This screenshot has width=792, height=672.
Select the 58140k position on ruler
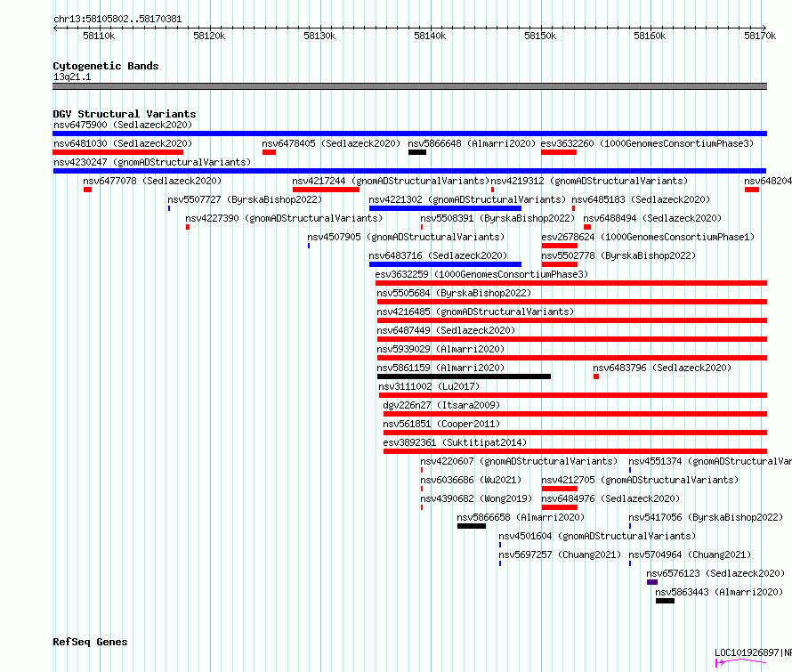tap(430, 36)
